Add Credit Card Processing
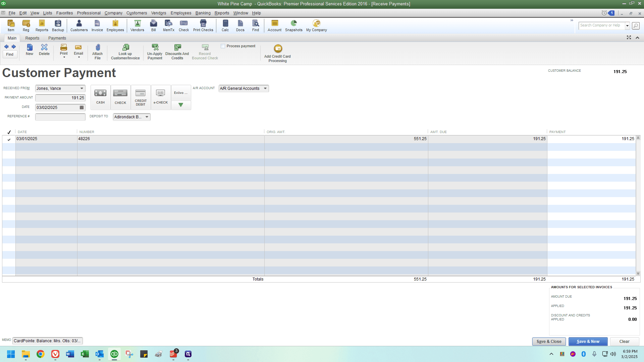The height and width of the screenshot is (362, 644). coord(278,53)
